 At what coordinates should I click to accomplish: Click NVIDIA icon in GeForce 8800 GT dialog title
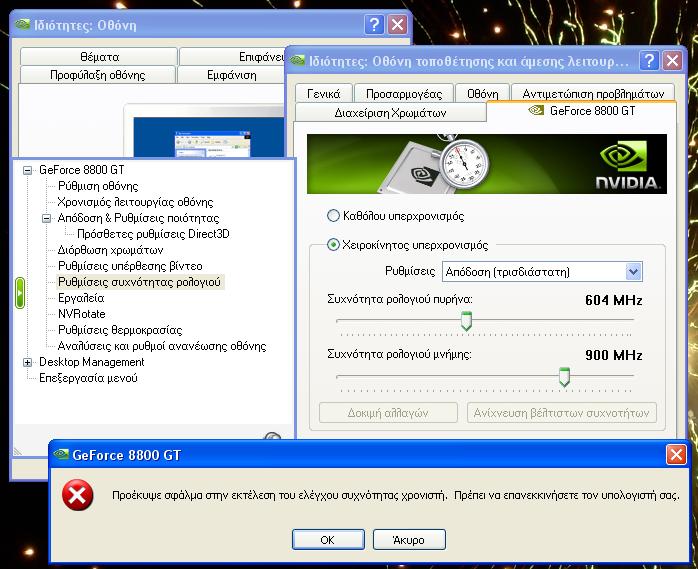(x=61, y=455)
